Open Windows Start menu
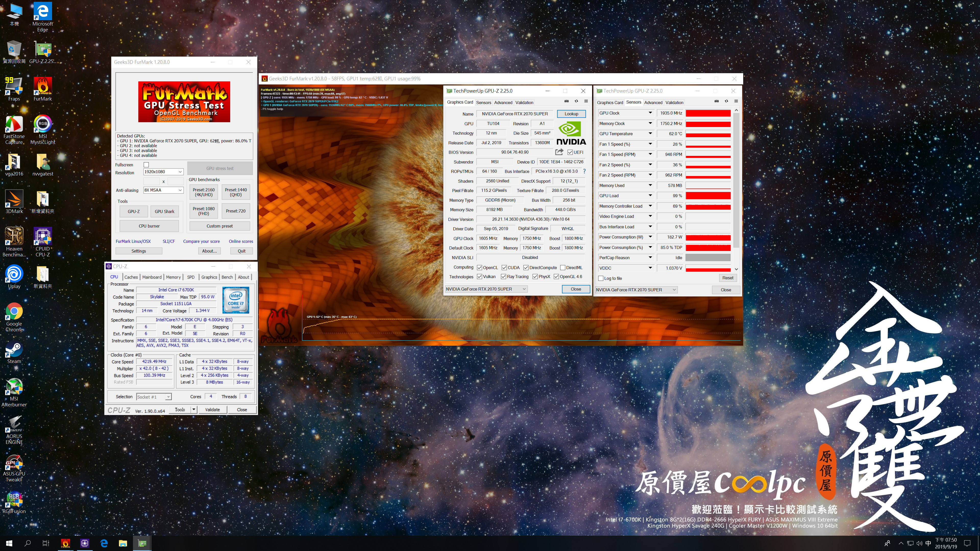This screenshot has height=551, width=980. pos(9,543)
